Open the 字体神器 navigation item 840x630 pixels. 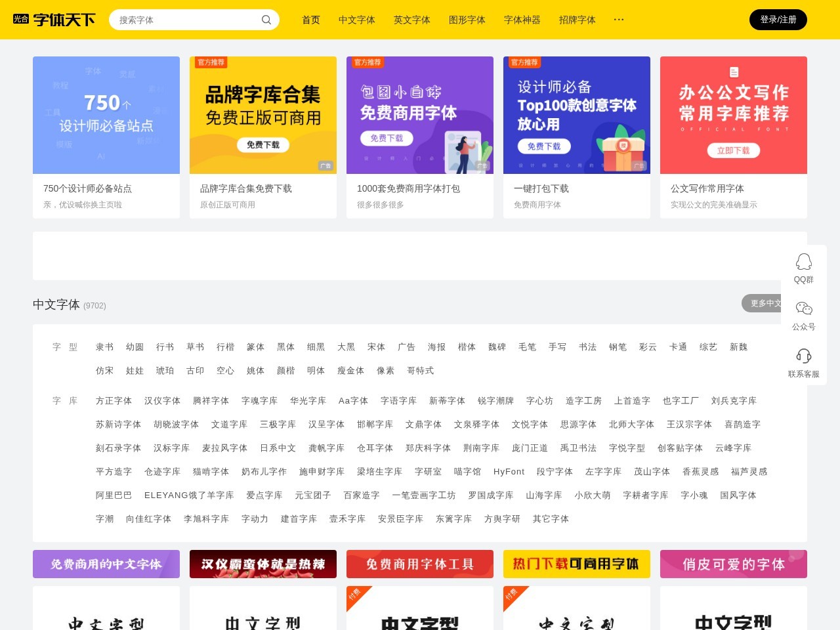(522, 20)
